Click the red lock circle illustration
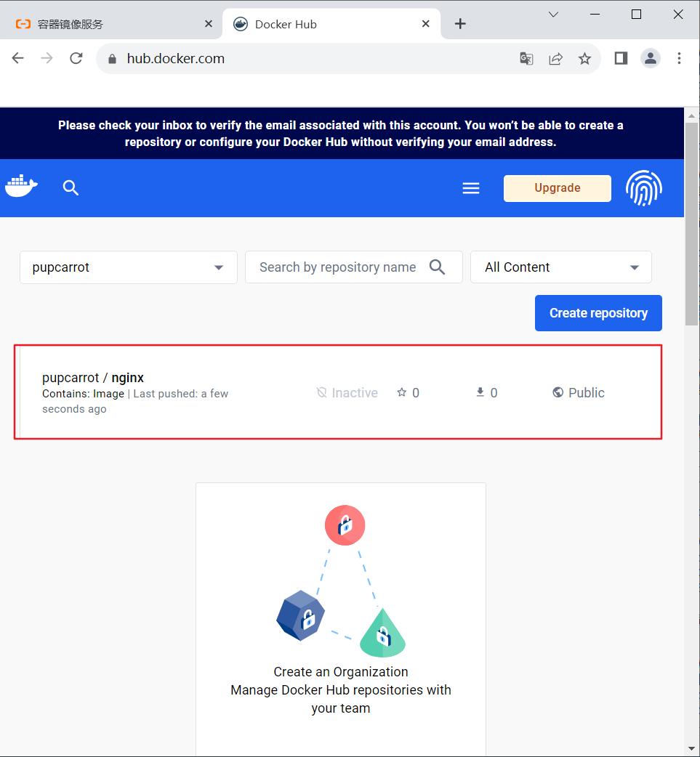The width and height of the screenshot is (700, 757). (345, 525)
